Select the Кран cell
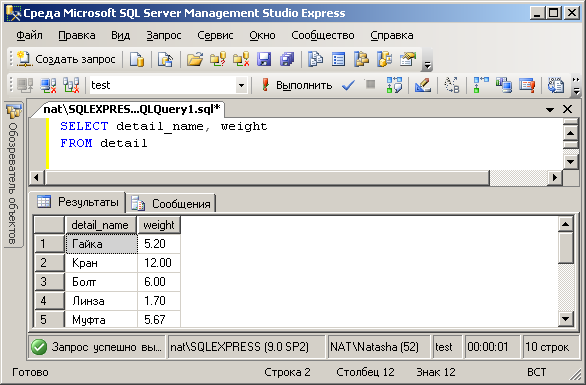 click(x=101, y=263)
